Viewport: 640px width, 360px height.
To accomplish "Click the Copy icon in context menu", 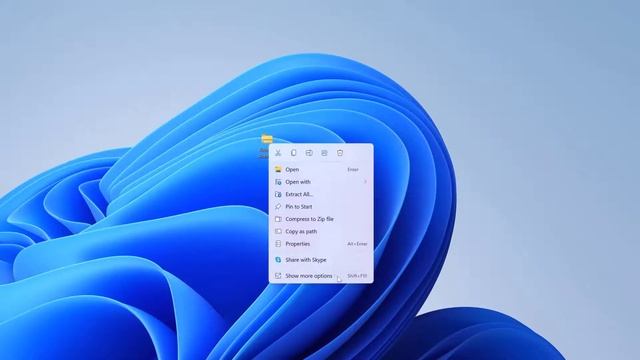I will click(293, 153).
